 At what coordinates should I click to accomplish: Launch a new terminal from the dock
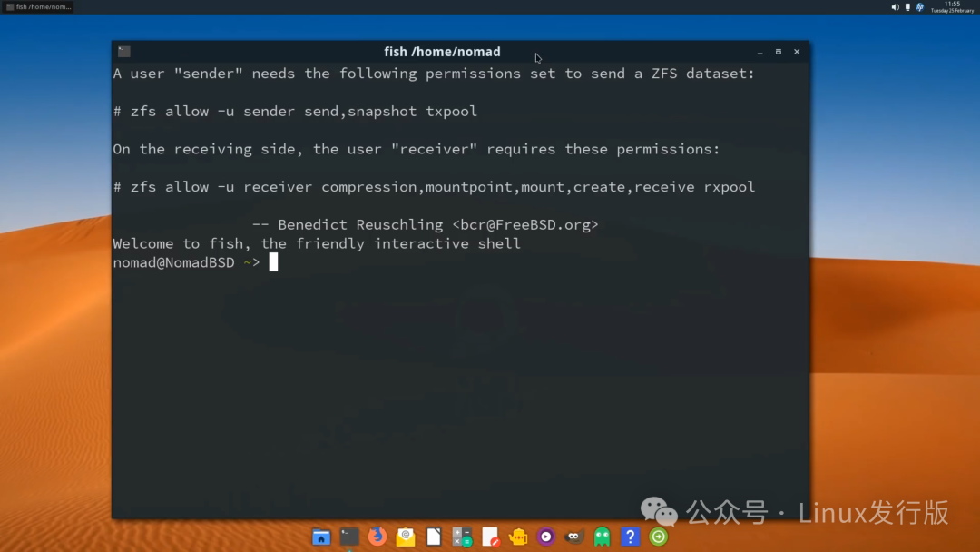(348, 536)
